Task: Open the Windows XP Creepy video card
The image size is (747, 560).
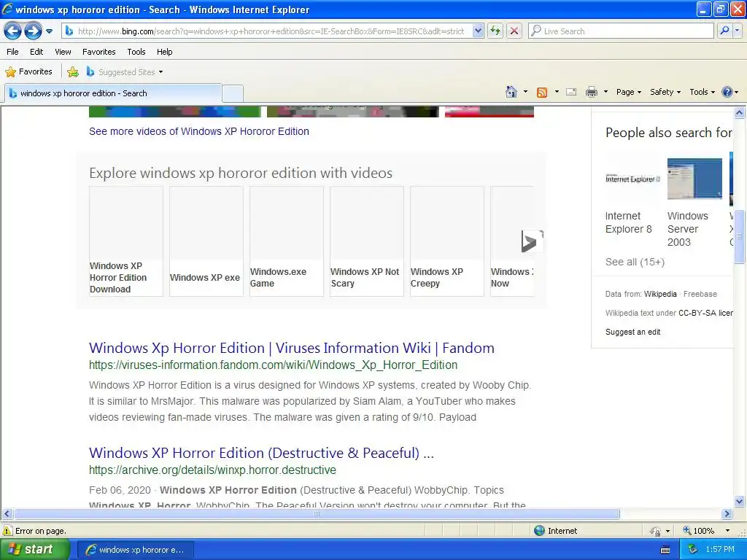Action: (x=447, y=241)
